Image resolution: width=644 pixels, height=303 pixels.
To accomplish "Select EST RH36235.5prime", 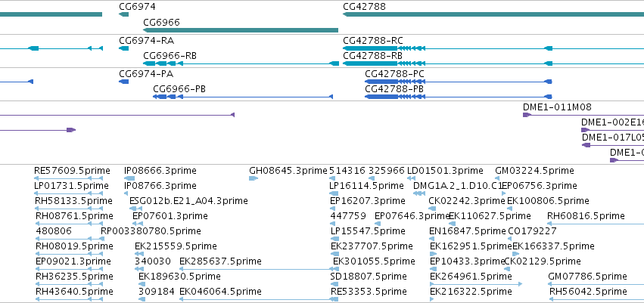I will point(74,277).
